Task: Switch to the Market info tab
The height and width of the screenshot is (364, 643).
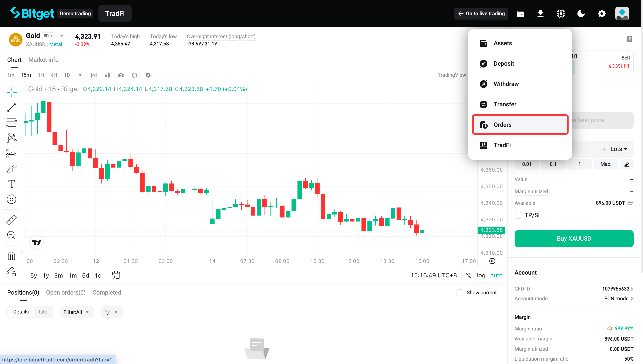Action: point(43,60)
